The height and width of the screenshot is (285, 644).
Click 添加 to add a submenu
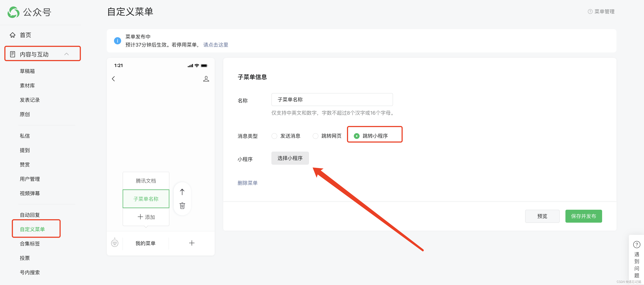[146, 217]
